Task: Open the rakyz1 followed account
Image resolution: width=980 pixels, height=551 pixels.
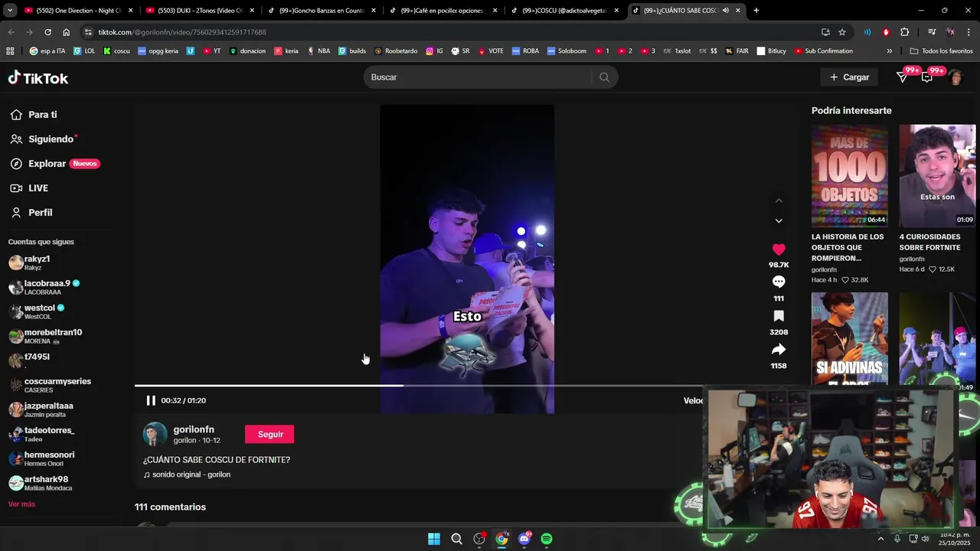Action: pos(37,262)
